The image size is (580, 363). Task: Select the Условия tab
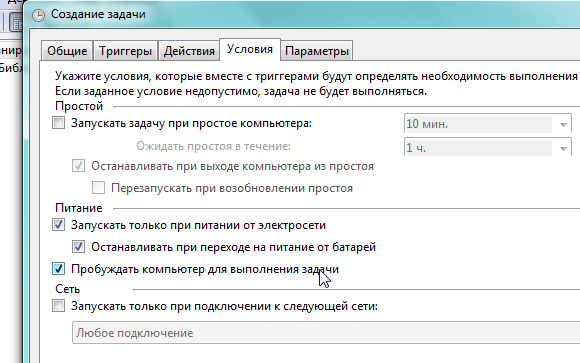pyautogui.click(x=250, y=49)
